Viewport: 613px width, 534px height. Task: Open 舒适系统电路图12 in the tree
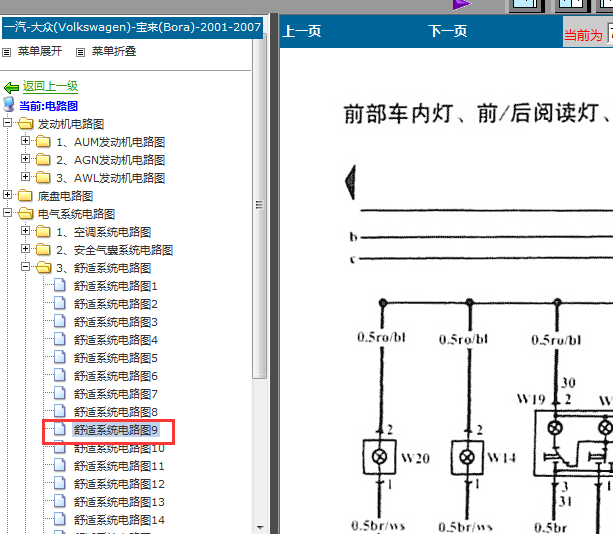click(x=119, y=484)
